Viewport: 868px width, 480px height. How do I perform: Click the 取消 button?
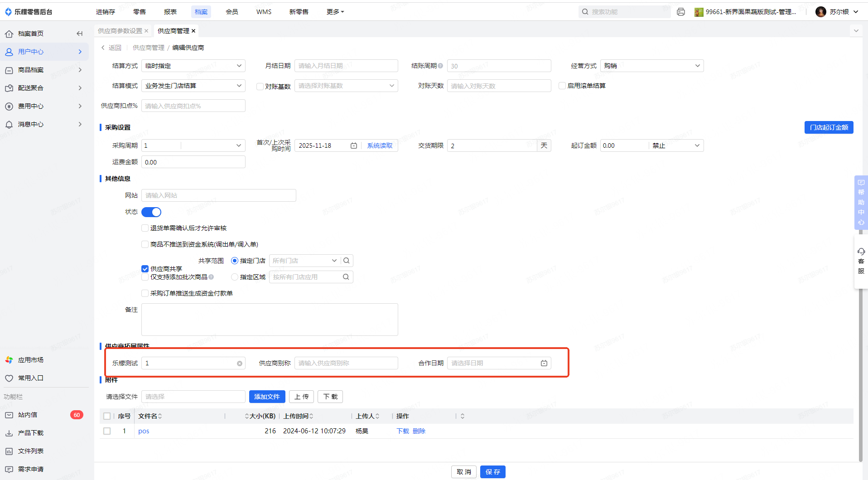tap(464, 472)
